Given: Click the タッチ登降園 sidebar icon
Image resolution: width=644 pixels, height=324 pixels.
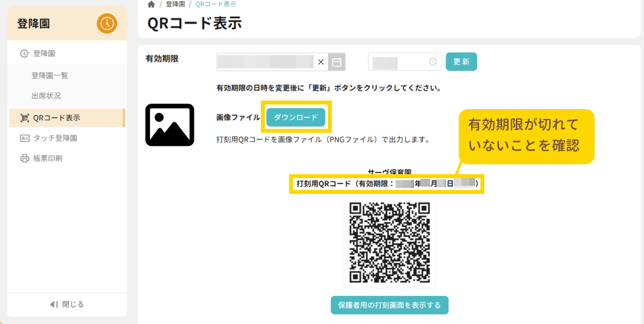Looking at the screenshot, I should [25, 139].
